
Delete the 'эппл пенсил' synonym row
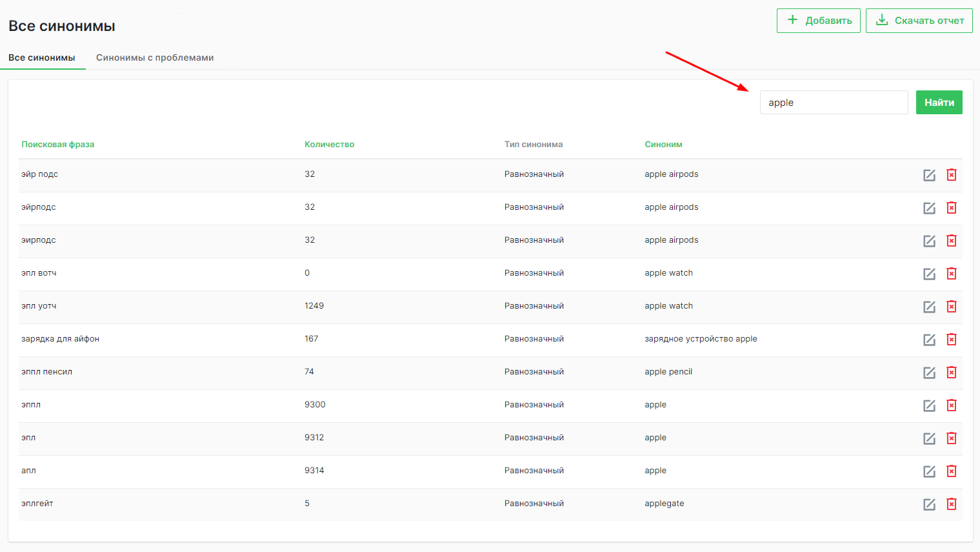point(951,373)
